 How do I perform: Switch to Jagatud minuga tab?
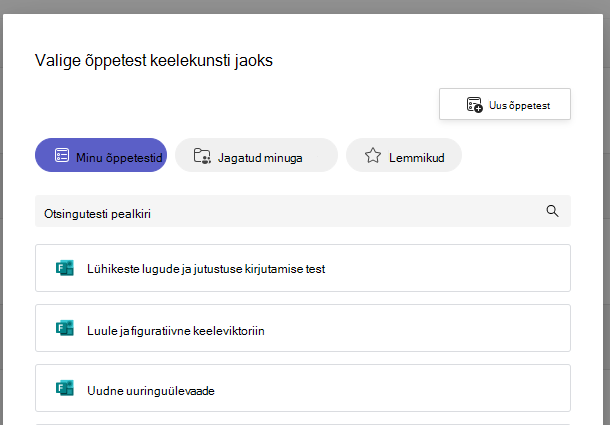256,155
